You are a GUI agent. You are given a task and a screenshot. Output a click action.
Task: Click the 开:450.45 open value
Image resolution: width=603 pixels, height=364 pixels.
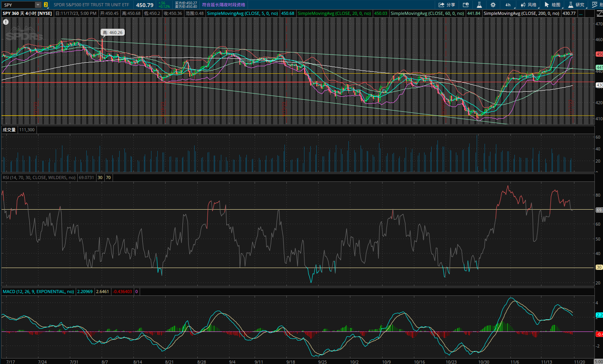109,13
